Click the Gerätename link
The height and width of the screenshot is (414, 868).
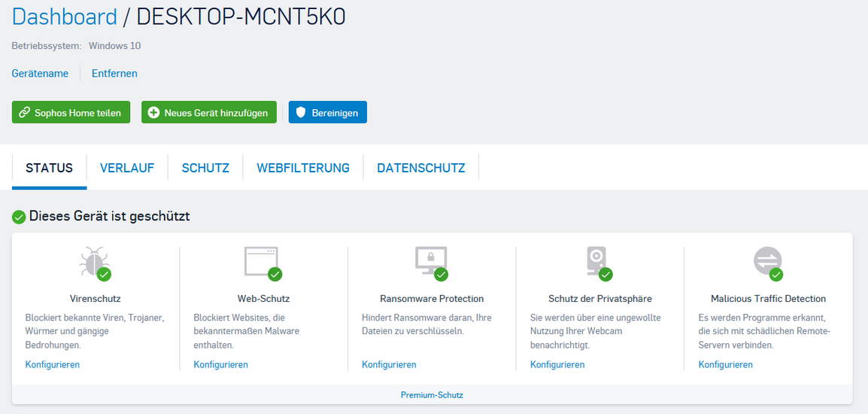(40, 73)
